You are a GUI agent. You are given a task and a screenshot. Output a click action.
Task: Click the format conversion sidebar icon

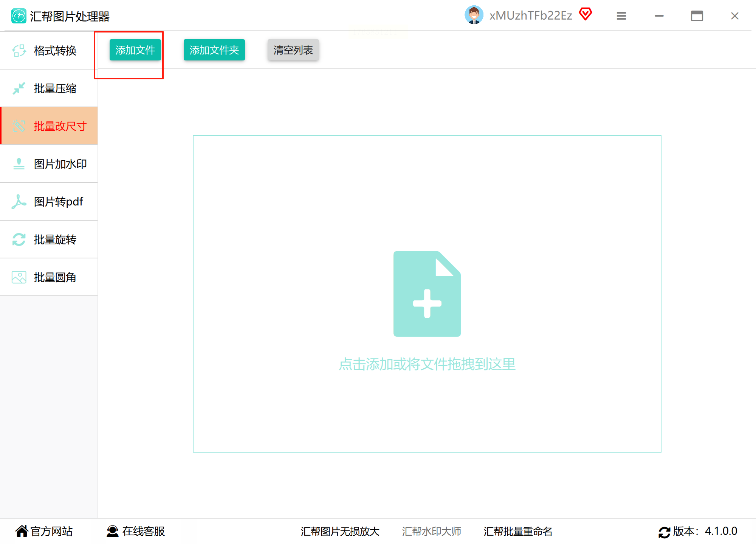(19, 51)
